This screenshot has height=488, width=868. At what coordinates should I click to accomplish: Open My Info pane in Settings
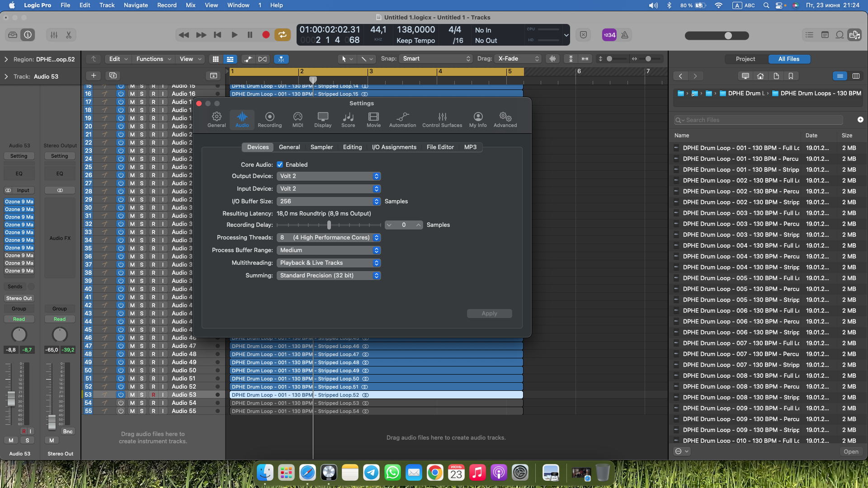point(478,120)
